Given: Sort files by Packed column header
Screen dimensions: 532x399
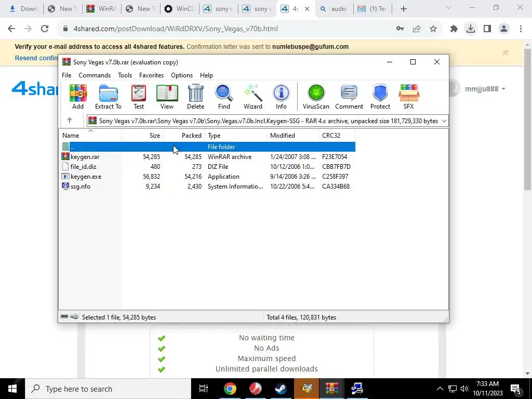Looking at the screenshot, I should click(x=183, y=136).
